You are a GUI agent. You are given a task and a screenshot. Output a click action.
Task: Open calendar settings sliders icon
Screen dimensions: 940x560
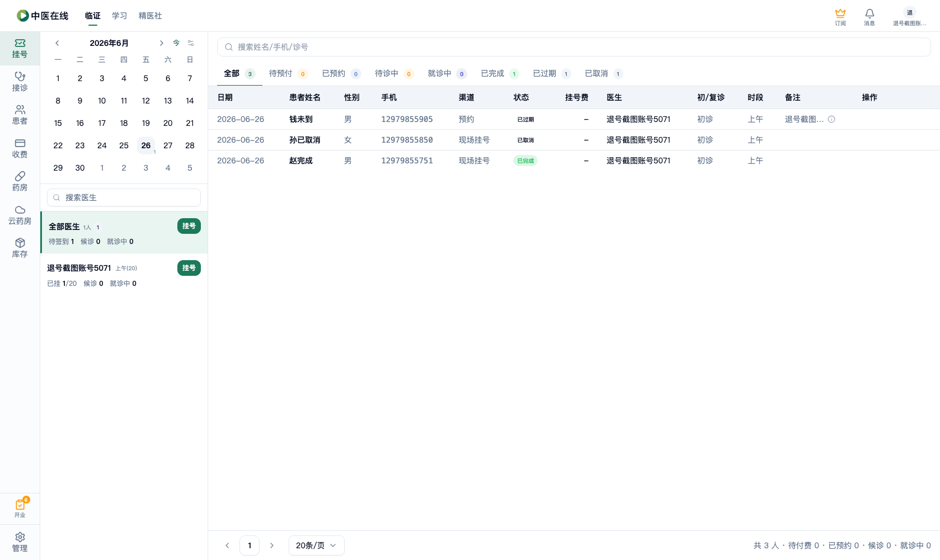[191, 43]
